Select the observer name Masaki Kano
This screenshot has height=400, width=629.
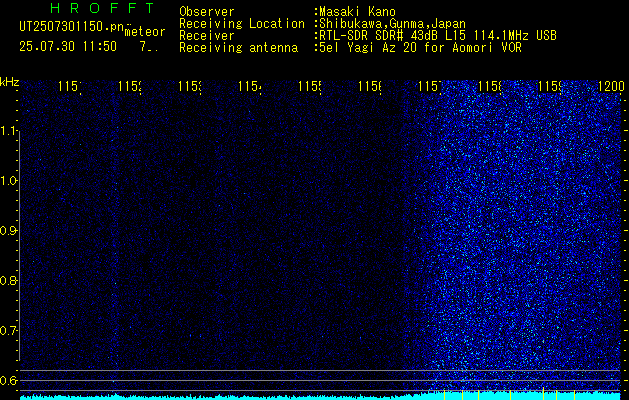[357, 12]
